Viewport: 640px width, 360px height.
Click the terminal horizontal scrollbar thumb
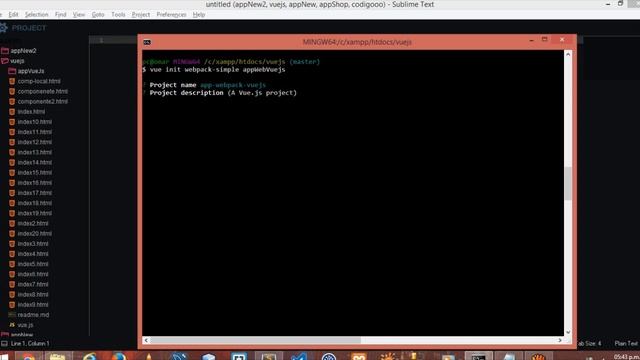(x=256, y=340)
